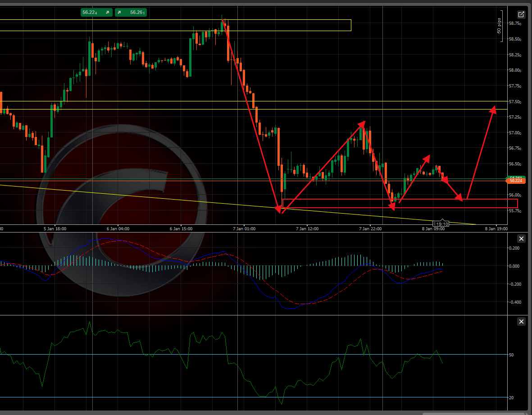Close the MACD indicator panel

tap(522, 238)
